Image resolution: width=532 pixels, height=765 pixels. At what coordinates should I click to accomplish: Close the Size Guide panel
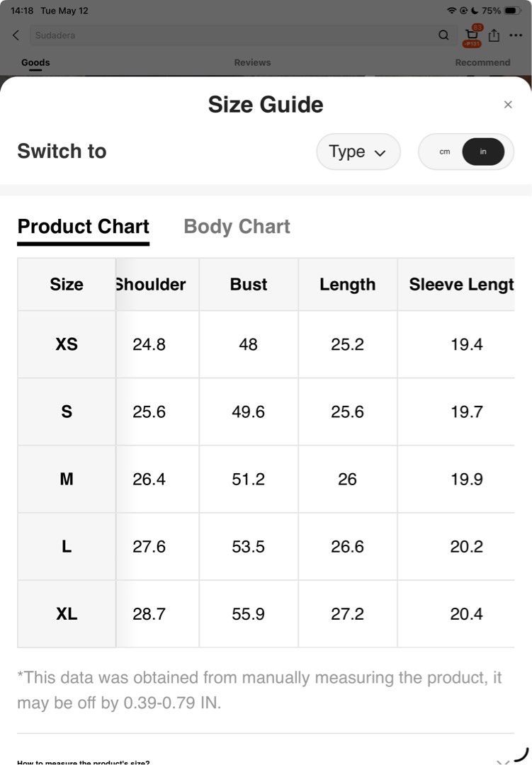(x=508, y=104)
